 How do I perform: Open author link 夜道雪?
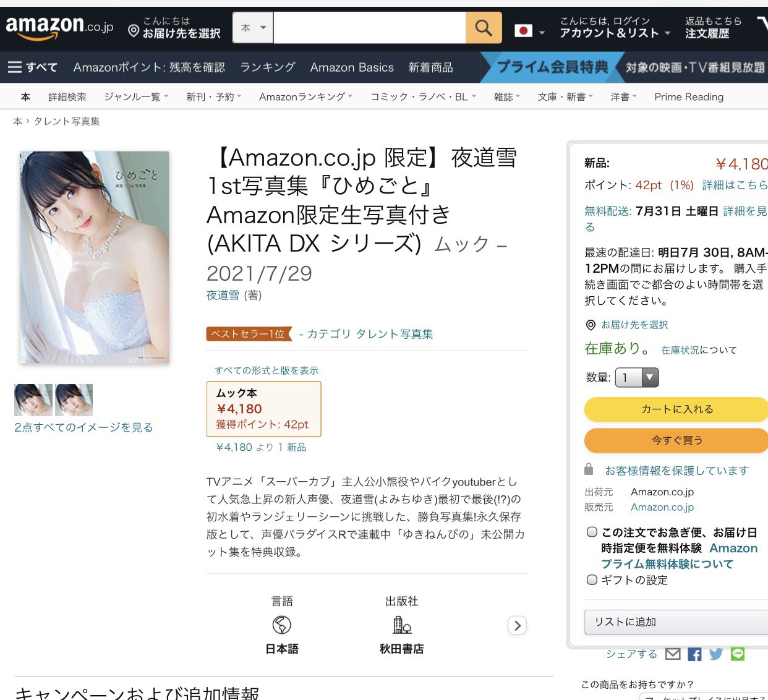tap(223, 296)
